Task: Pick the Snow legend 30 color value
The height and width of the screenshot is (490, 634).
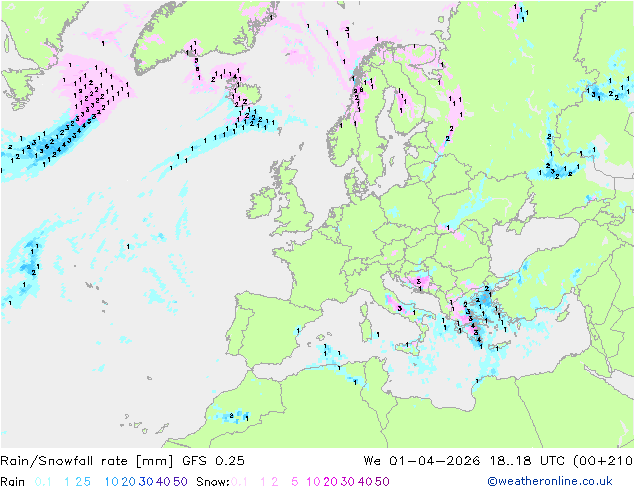Action: pyautogui.click(x=348, y=482)
